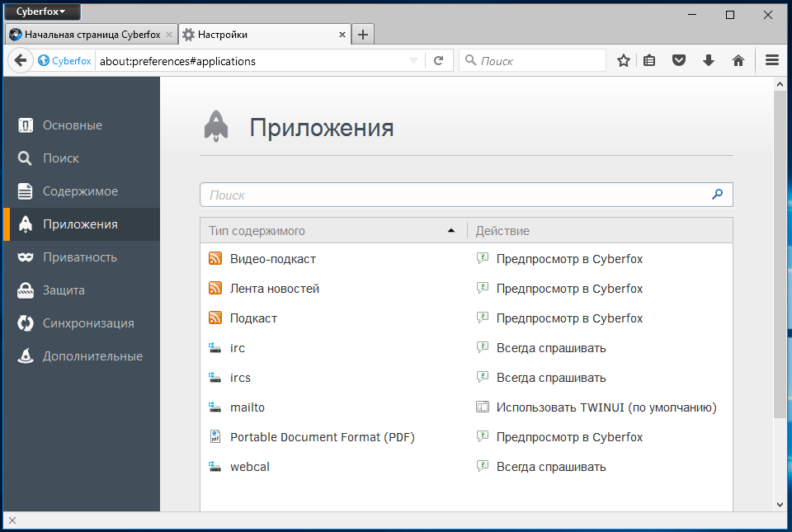Open Приватность settings category
Screen dimensions: 792x532
pyautogui.click(x=82, y=257)
